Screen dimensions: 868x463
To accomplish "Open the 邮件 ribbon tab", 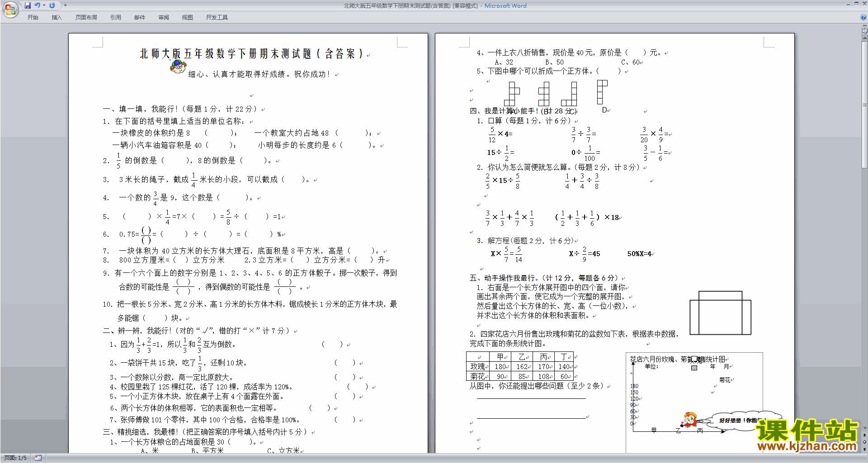I will click(140, 18).
